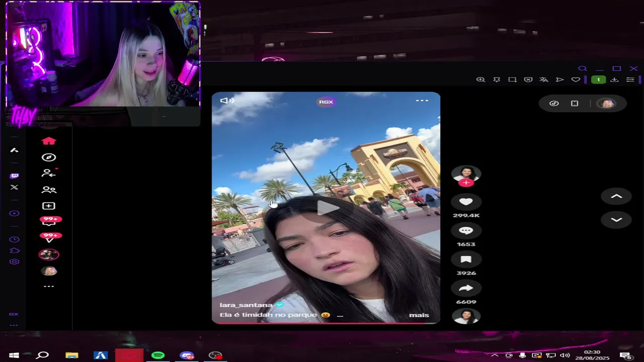Click the send (My Flow) arrow icon
The width and height of the screenshot is (644, 362).
click(x=559, y=79)
